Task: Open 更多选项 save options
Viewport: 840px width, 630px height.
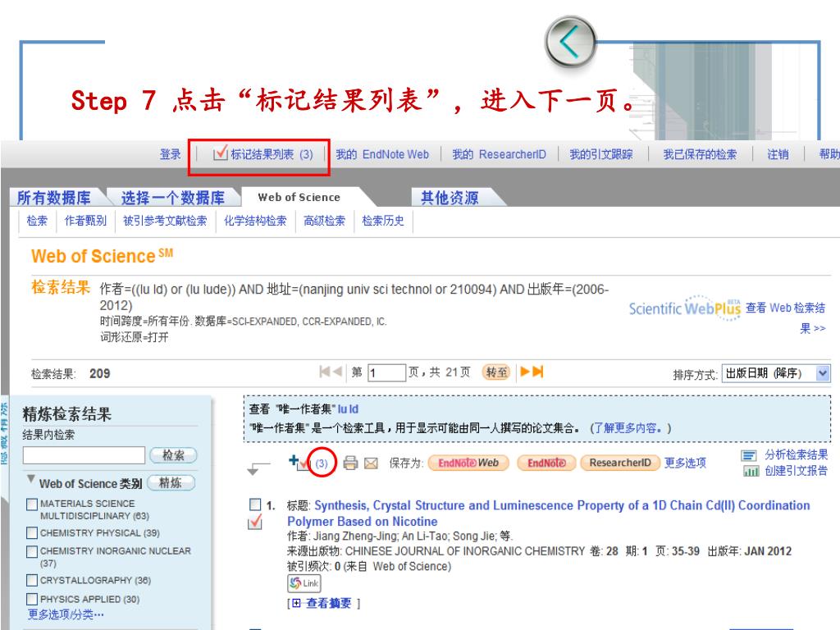Action: pos(685,463)
